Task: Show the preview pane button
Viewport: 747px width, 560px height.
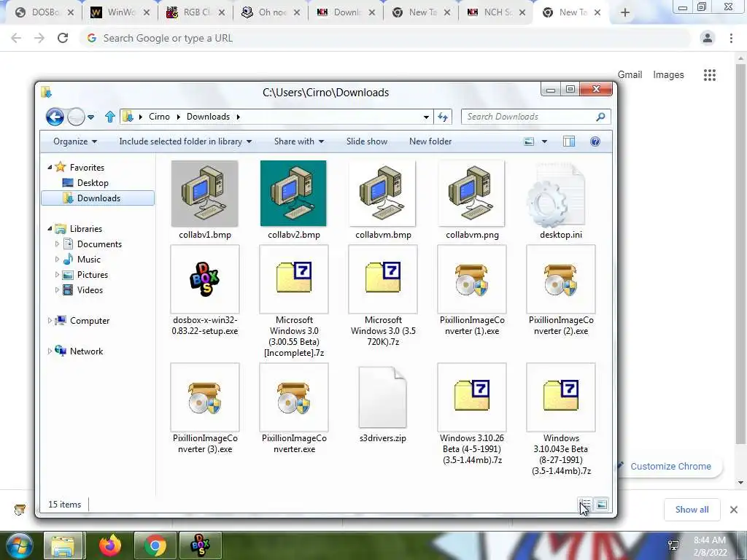Action: (x=569, y=141)
